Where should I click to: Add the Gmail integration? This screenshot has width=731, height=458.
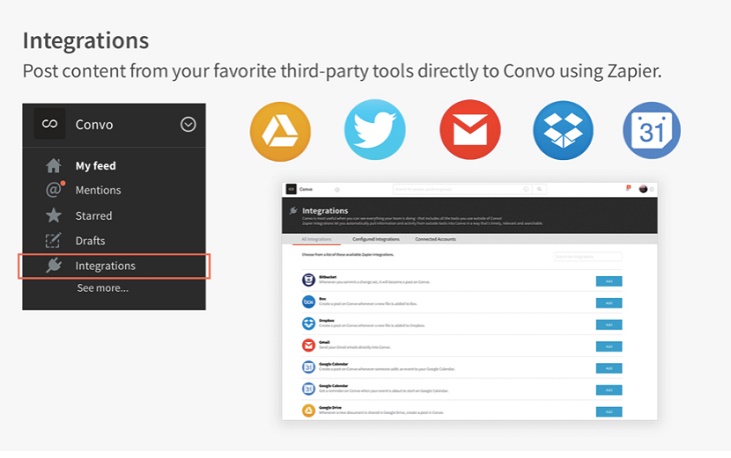point(608,346)
